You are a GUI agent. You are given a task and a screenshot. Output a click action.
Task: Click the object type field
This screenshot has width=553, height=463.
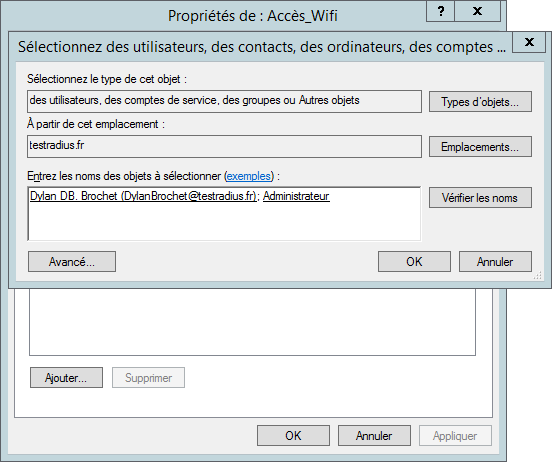coord(224,102)
